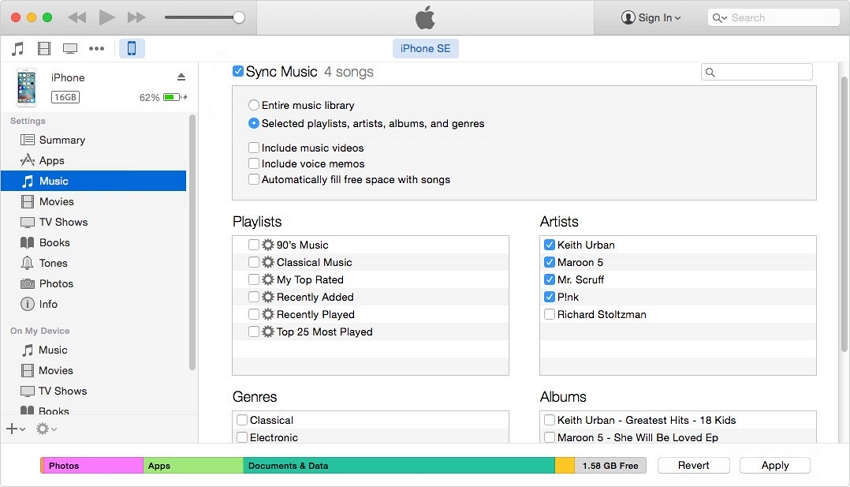Adjust the volume slider knob
The image size is (850, 487).
(x=239, y=17)
